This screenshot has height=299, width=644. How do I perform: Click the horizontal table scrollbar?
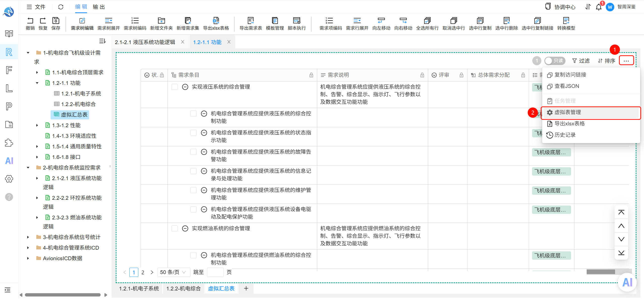click(x=600, y=272)
